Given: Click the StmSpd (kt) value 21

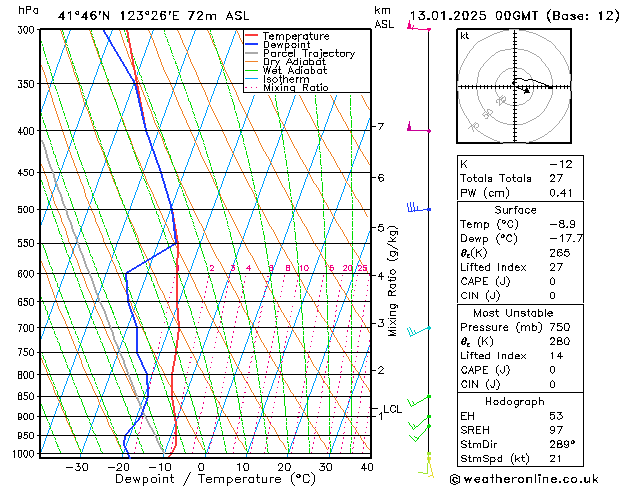Looking at the screenshot, I should tap(555, 459).
